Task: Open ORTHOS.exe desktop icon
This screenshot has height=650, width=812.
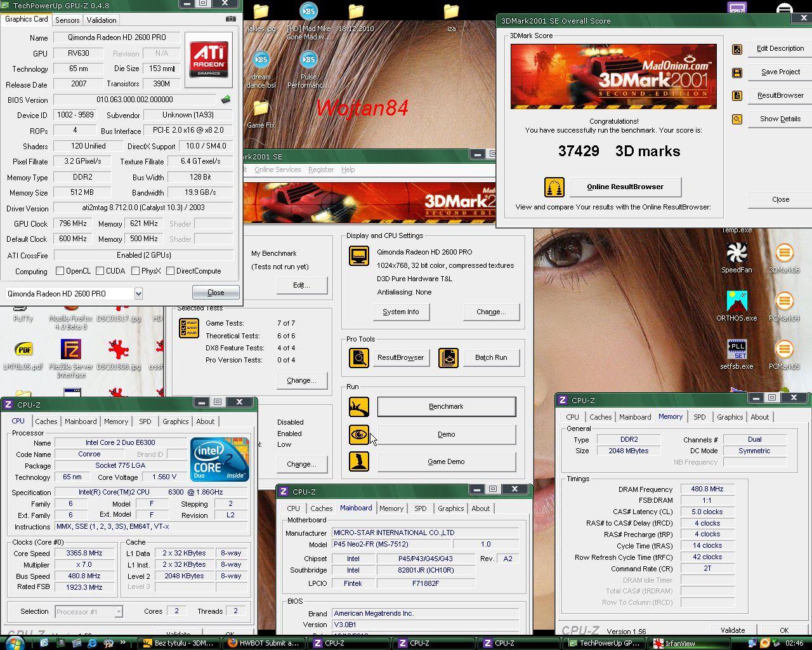Action: [x=737, y=307]
